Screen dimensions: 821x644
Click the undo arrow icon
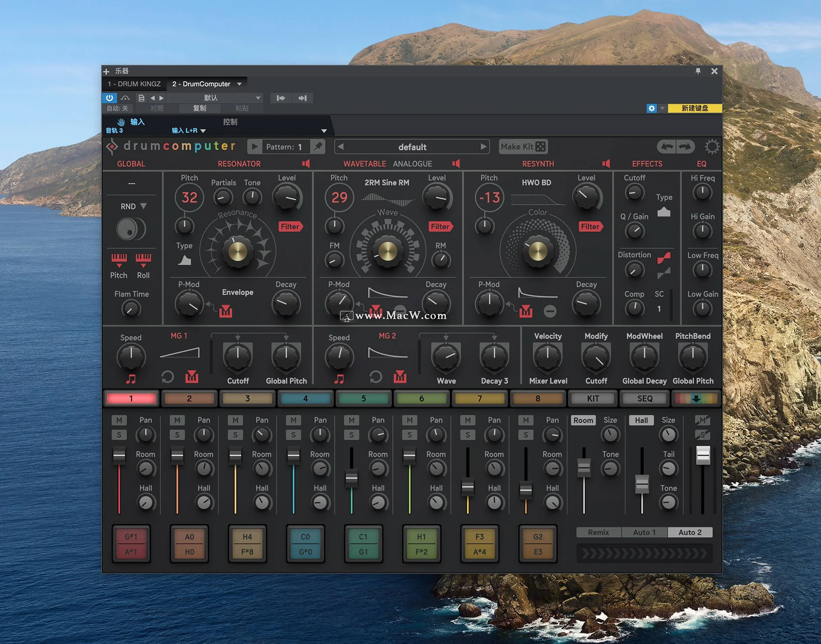[667, 146]
